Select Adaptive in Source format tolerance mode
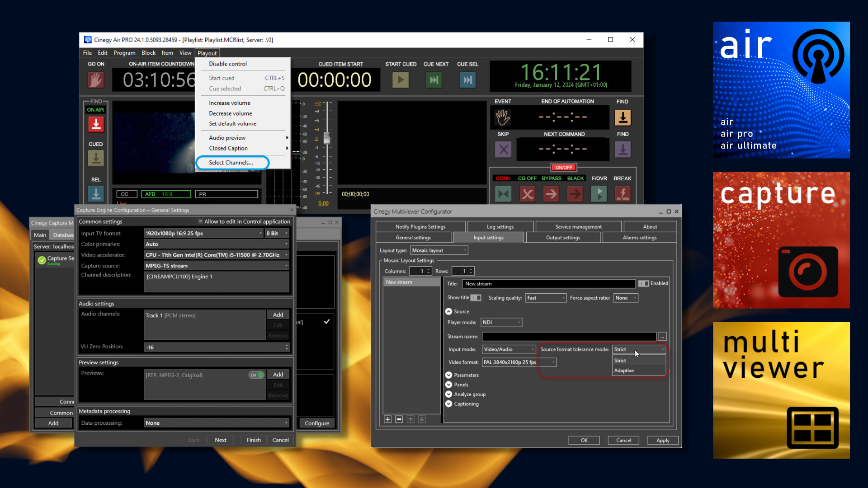The image size is (868, 488). [624, 370]
